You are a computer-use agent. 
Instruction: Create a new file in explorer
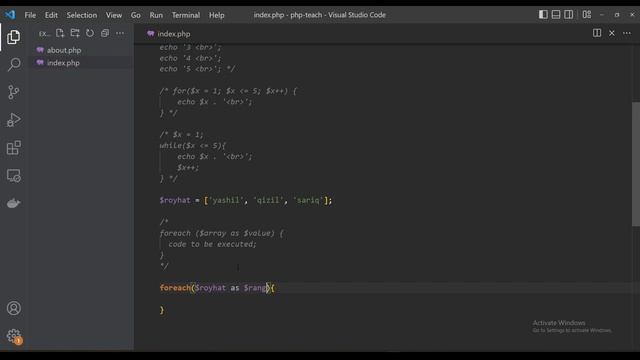click(x=60, y=33)
